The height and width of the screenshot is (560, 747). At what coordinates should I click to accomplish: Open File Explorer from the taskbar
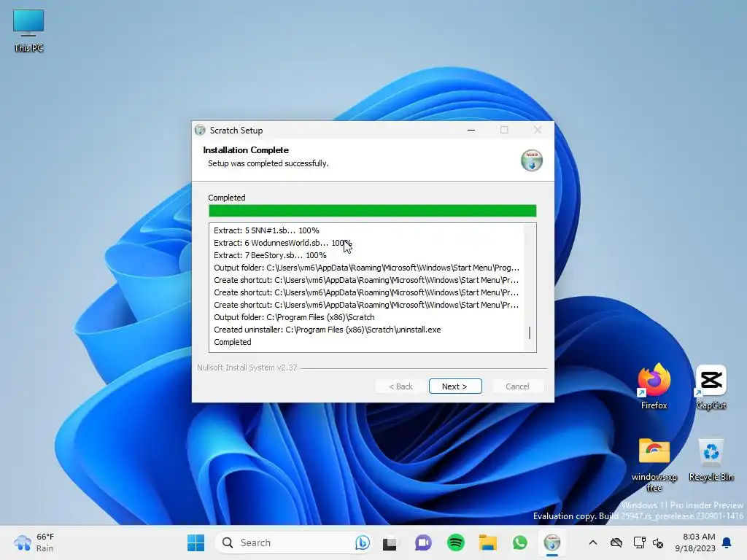pos(488,542)
